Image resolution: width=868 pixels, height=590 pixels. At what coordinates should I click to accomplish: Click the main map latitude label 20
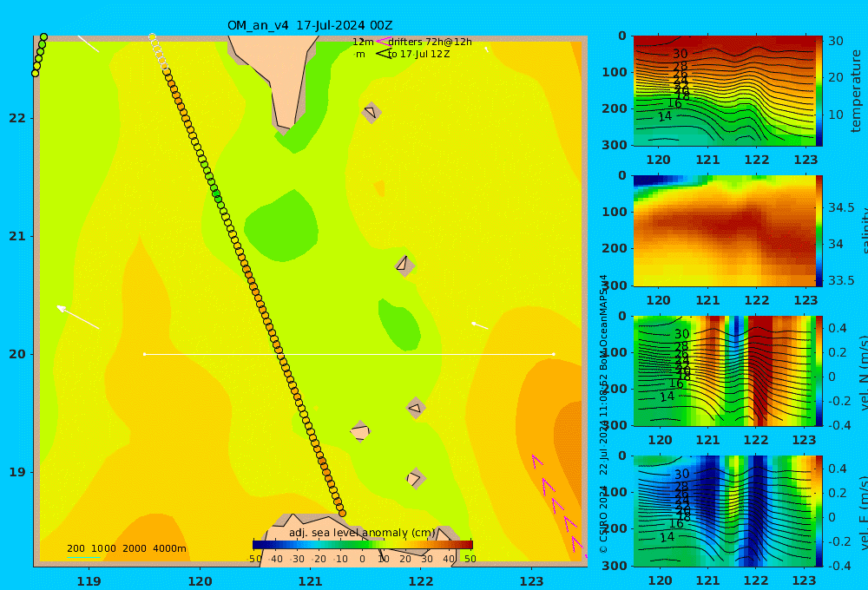click(17, 354)
